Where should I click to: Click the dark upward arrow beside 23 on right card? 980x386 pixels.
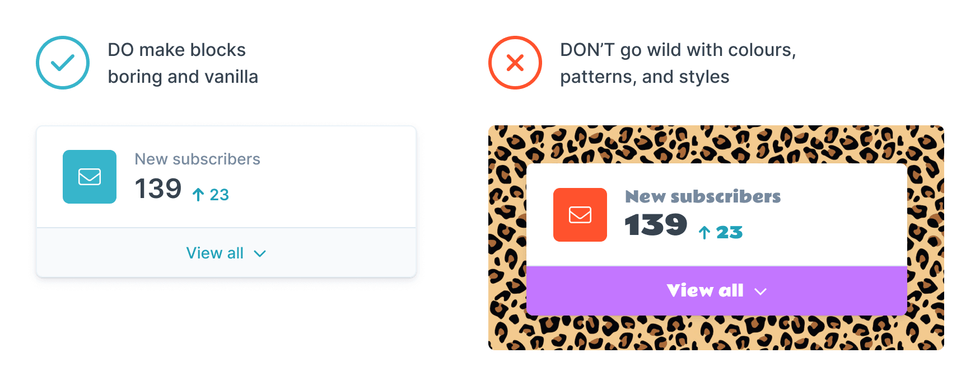[703, 232]
